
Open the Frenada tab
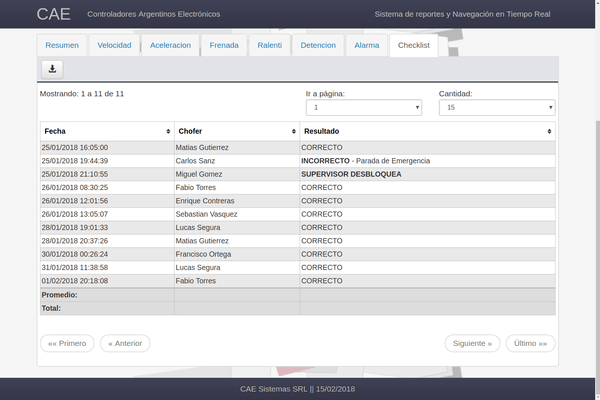pos(224,45)
